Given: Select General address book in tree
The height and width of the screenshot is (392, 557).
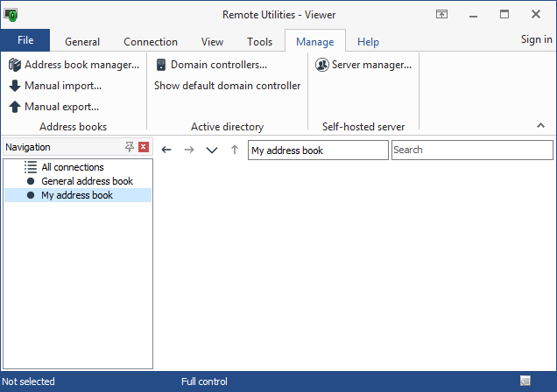Looking at the screenshot, I should tap(87, 181).
